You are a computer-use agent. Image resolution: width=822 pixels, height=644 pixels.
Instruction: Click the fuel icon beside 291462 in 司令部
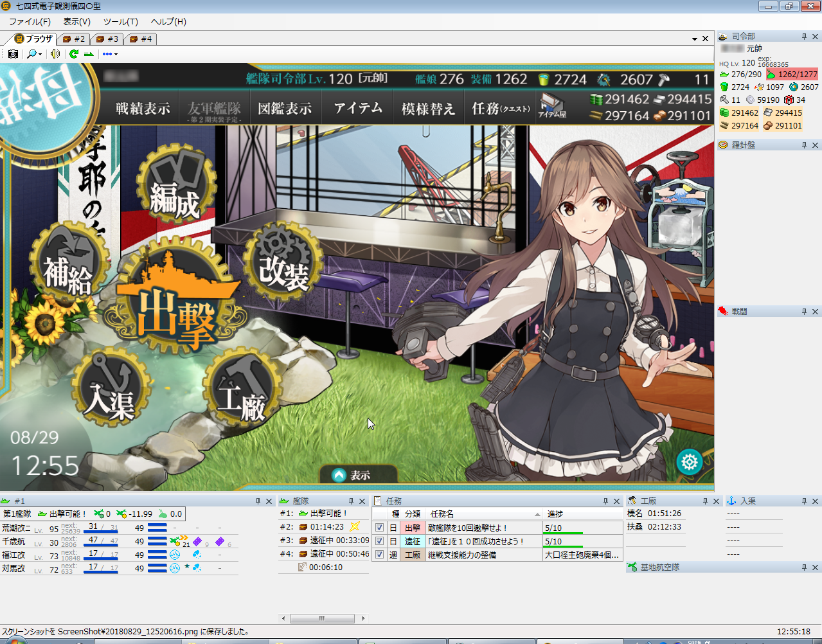pos(724,113)
